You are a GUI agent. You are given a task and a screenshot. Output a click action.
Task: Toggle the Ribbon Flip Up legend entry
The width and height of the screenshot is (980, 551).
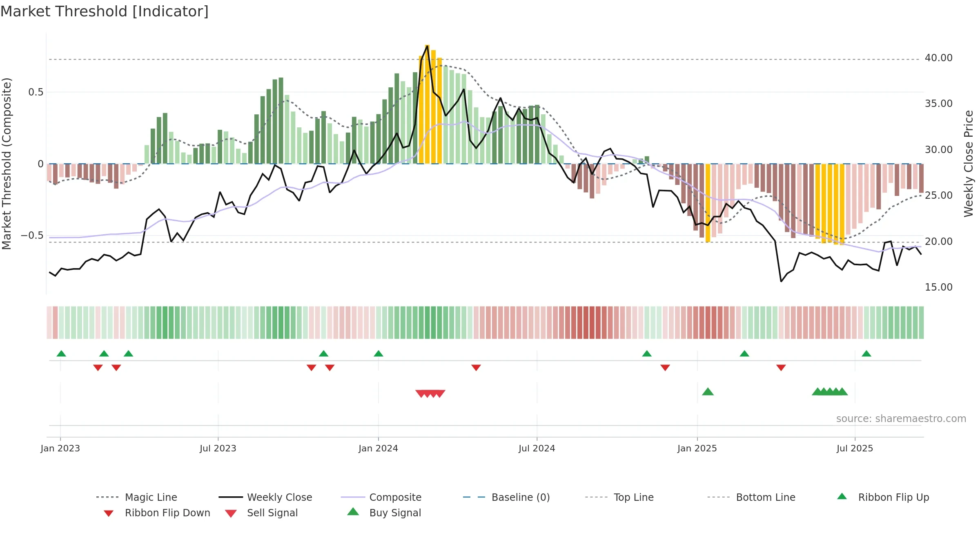(883, 497)
